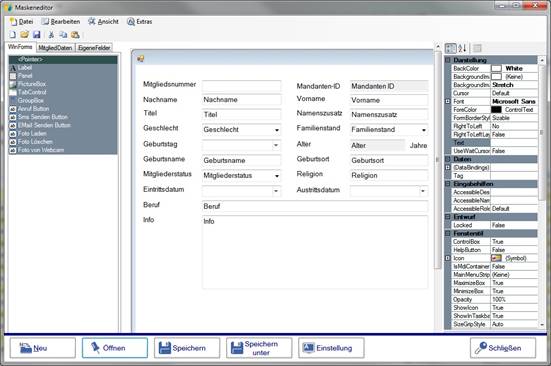Switch to the EigeneFelder tab

[94, 48]
